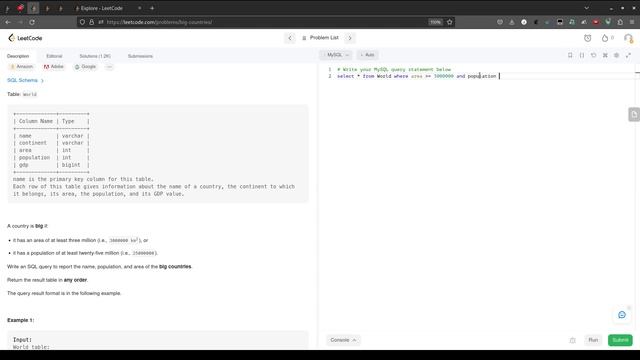
Task: Open the MySQL language dropdown
Action: (x=336, y=55)
